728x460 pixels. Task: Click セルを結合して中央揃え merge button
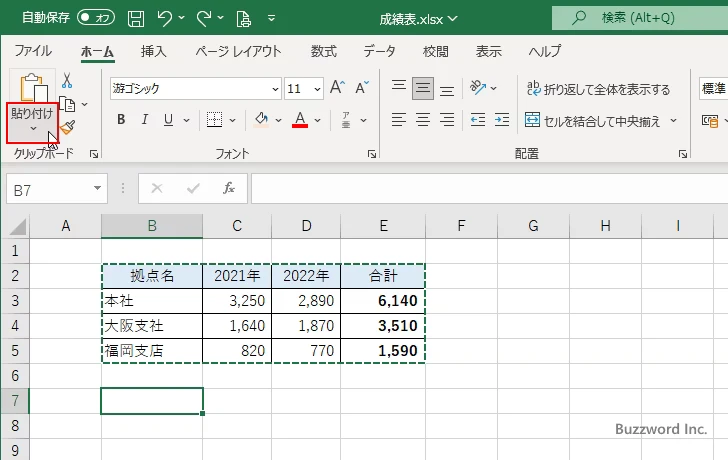[x=593, y=121]
